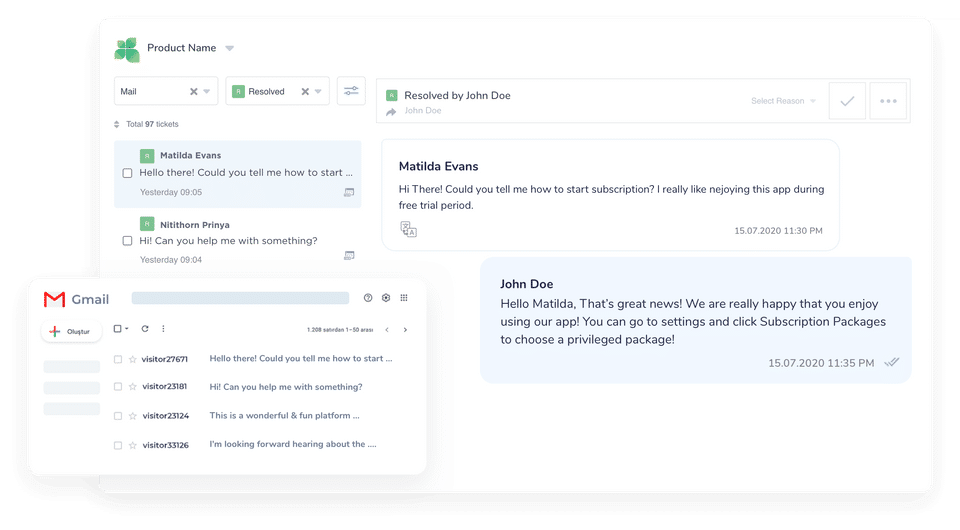Click the checkmark resolve button

[847, 101]
